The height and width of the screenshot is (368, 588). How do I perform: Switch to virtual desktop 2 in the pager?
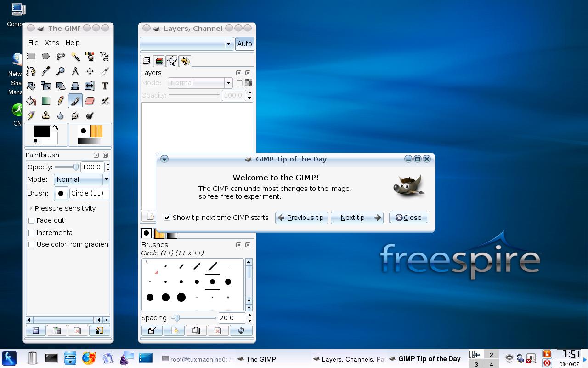point(491,355)
